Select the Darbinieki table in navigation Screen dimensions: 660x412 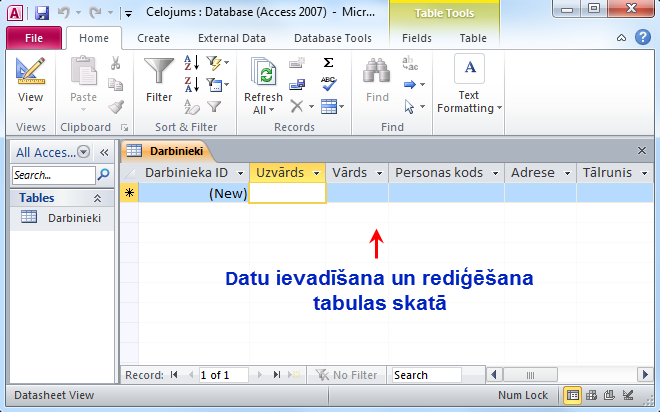click(x=69, y=217)
